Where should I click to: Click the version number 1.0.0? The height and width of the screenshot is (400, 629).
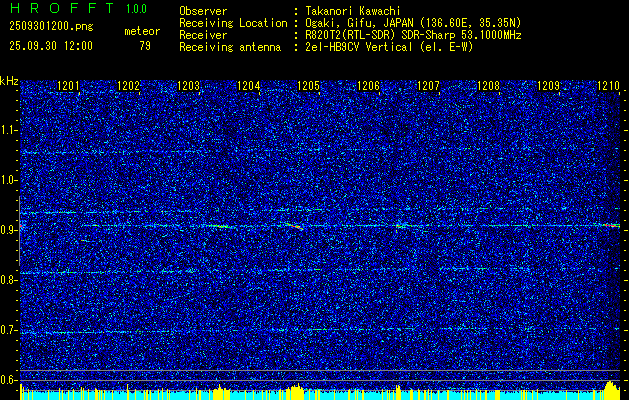(136, 9)
